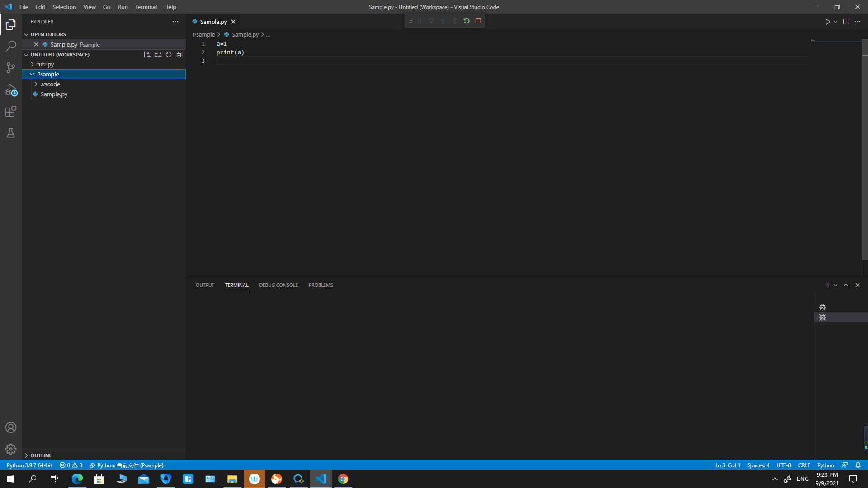This screenshot has width=868, height=488.
Task: Open the Terminal menu
Action: [146, 7]
